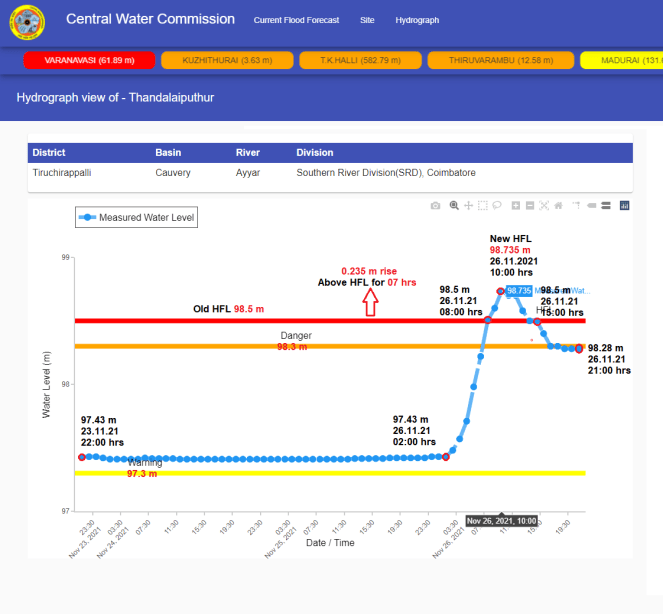The image size is (663, 614).
Task: Go to the Hydrograph page
Action: point(417,20)
